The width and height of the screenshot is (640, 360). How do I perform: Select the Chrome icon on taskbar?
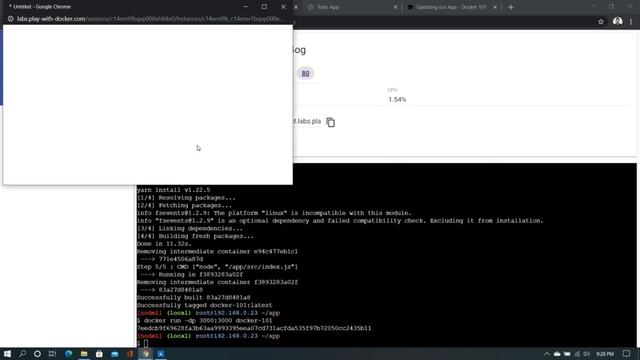(x=145, y=354)
